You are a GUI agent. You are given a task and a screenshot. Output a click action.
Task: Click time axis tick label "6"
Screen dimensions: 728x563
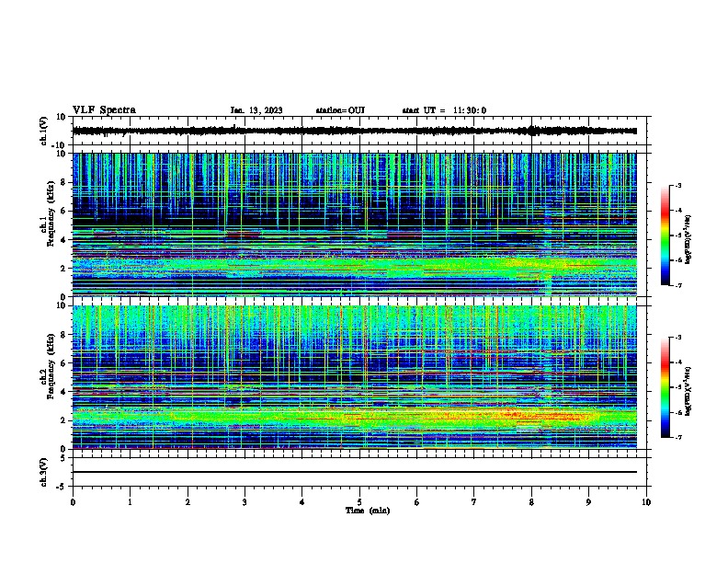[x=417, y=502]
